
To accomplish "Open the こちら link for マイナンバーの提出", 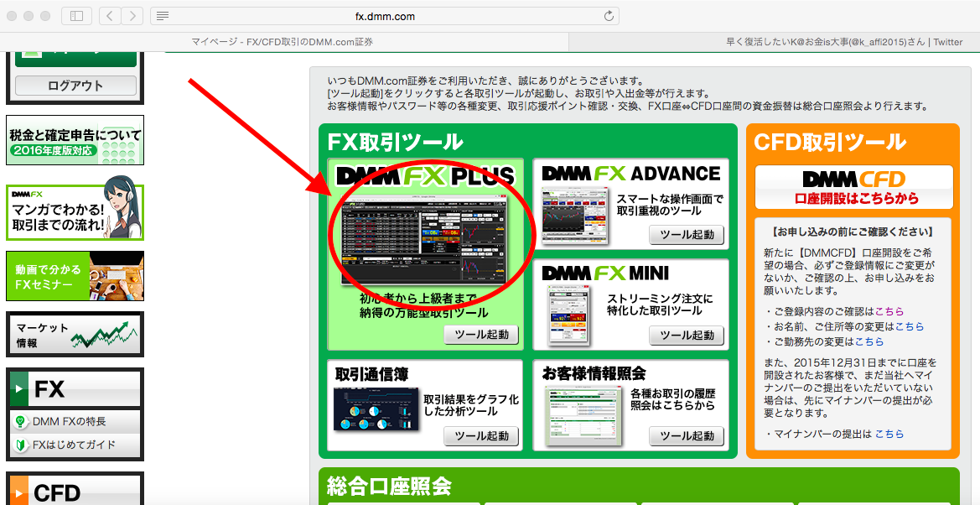I will coord(889,434).
